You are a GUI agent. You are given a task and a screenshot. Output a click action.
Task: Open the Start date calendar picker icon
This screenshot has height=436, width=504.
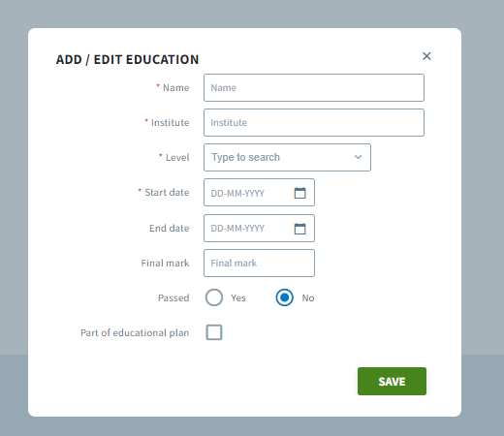[299, 193]
